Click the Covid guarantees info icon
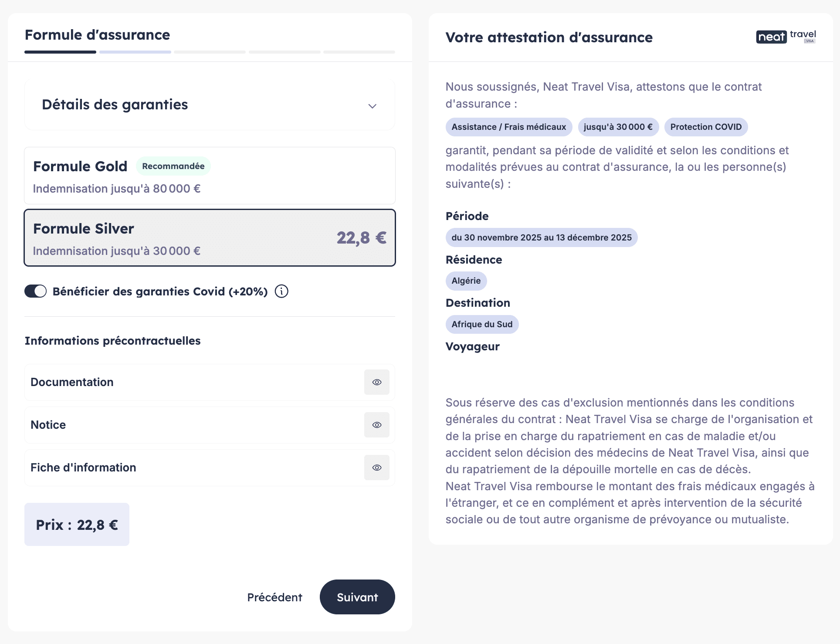840x644 pixels. [x=281, y=291]
